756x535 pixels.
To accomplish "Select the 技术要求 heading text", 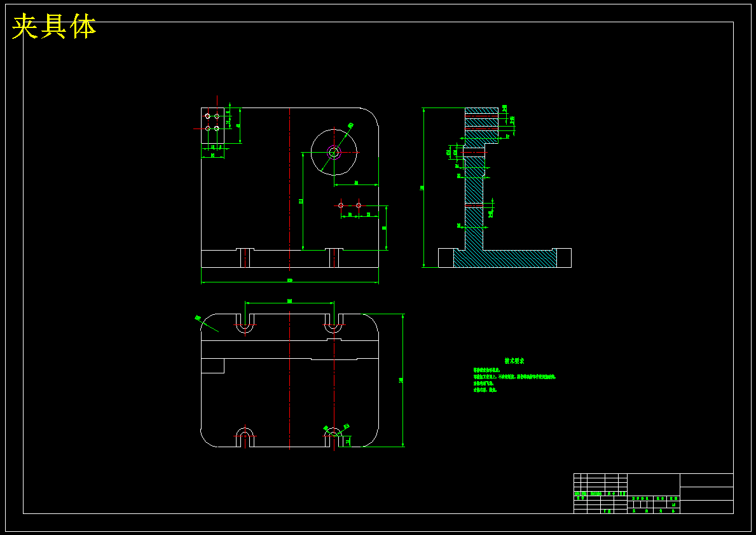I will click(514, 361).
